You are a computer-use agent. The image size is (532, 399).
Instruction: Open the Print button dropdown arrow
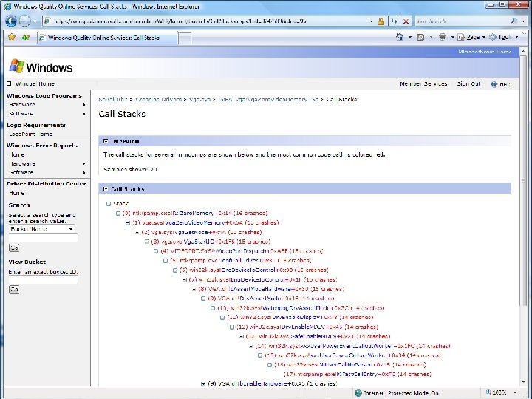point(452,37)
